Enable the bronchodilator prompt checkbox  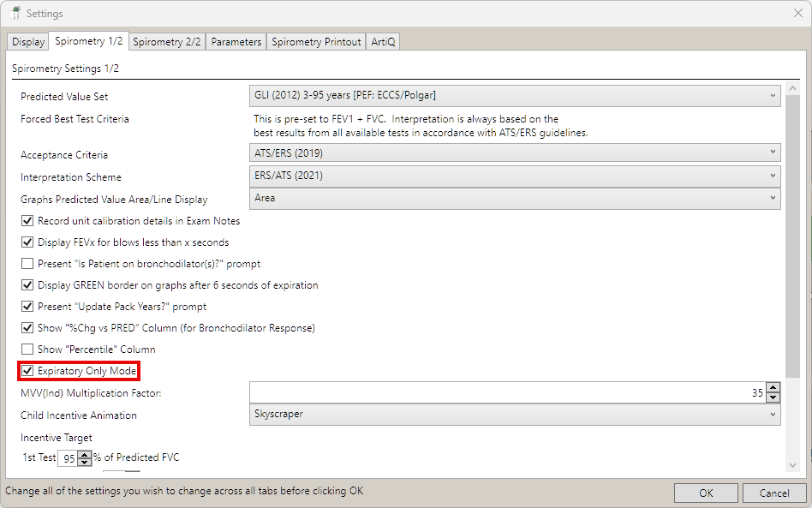tap(28, 264)
